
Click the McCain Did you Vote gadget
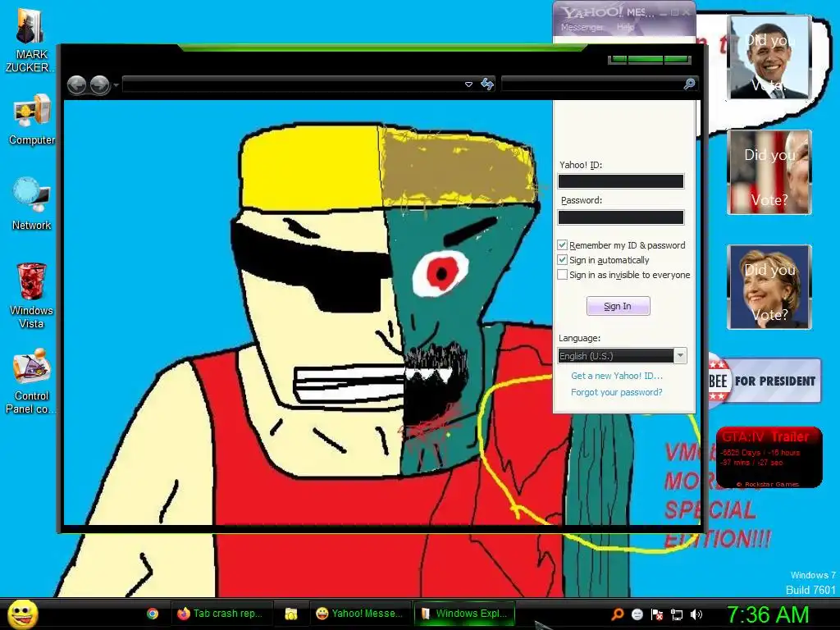pos(769,172)
